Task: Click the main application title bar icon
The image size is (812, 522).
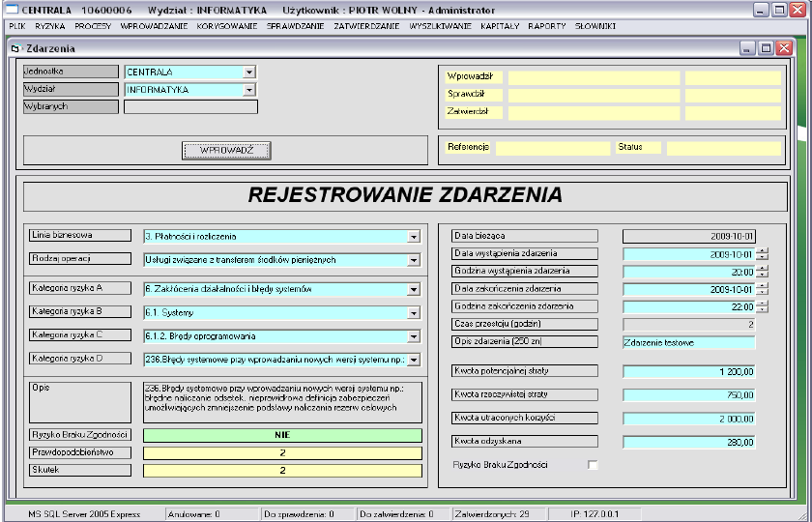Action: (12, 10)
